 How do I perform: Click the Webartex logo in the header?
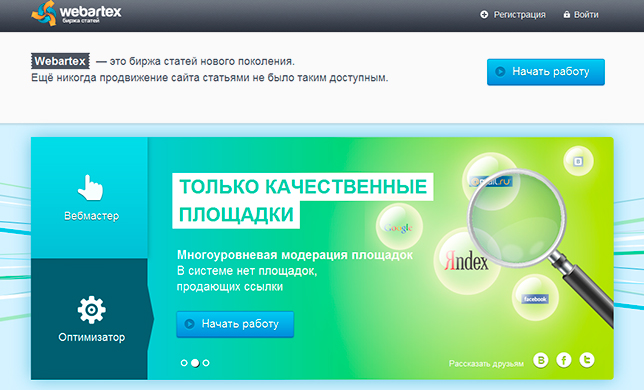point(76,14)
